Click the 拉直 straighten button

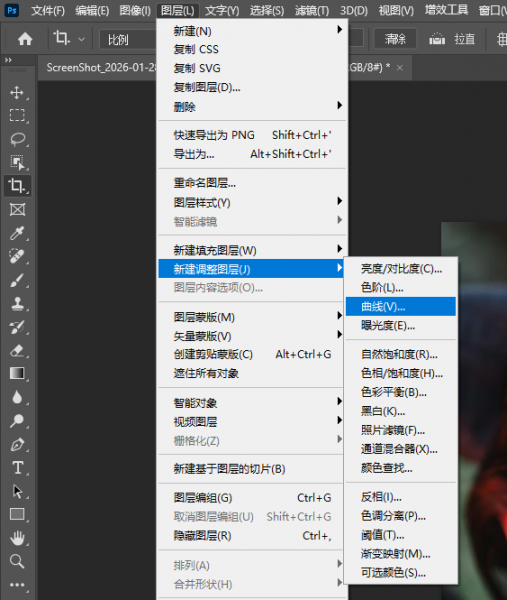click(x=465, y=39)
